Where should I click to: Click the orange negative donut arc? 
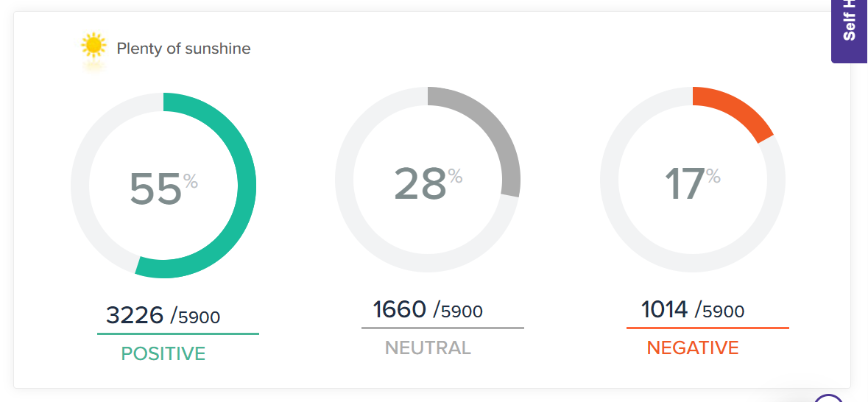coord(736,109)
